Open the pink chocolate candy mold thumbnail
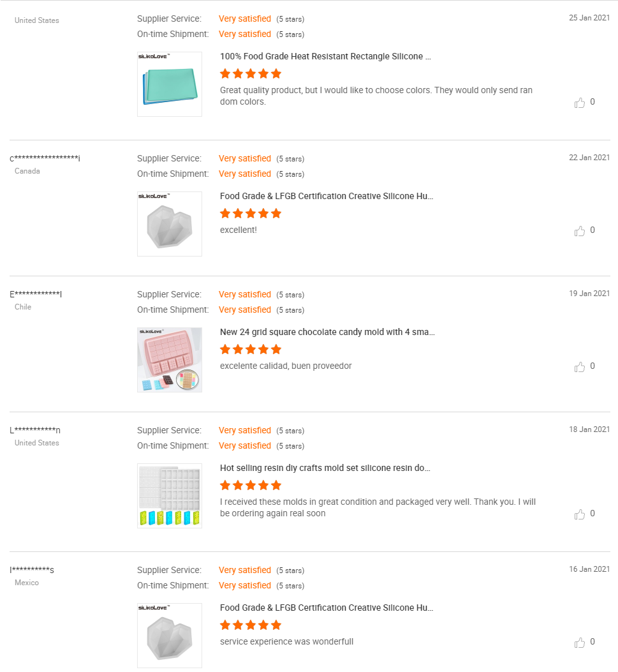 pyautogui.click(x=170, y=360)
